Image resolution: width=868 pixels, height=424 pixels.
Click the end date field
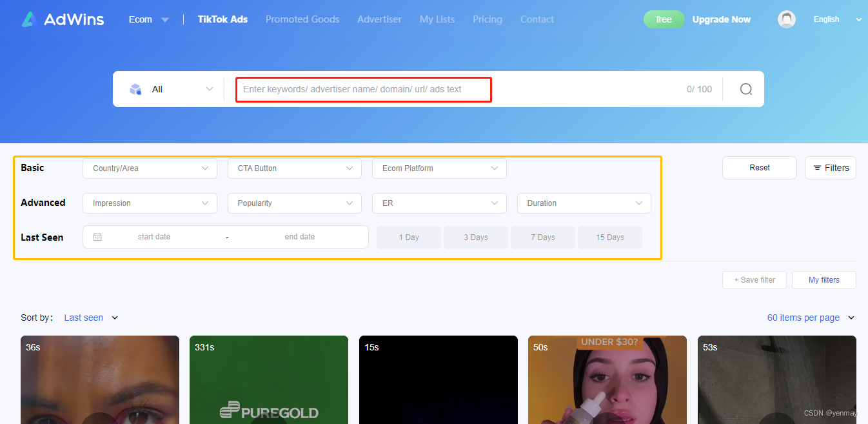pos(300,237)
